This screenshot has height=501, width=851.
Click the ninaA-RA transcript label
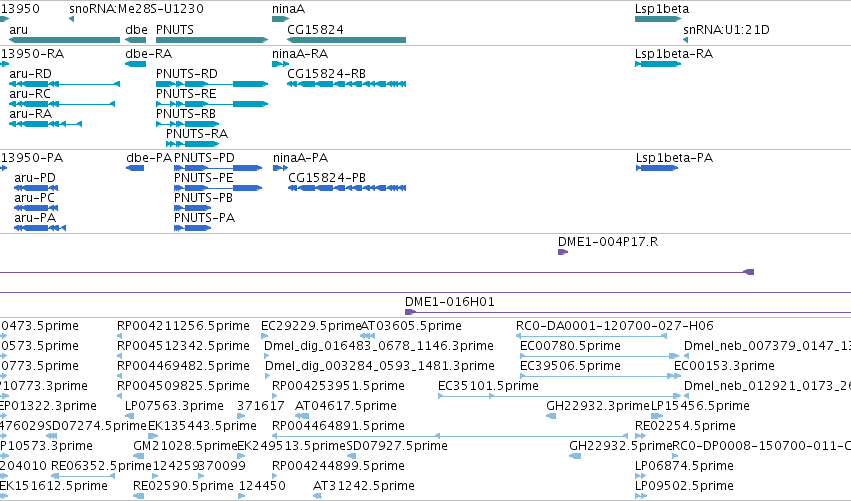300,54
